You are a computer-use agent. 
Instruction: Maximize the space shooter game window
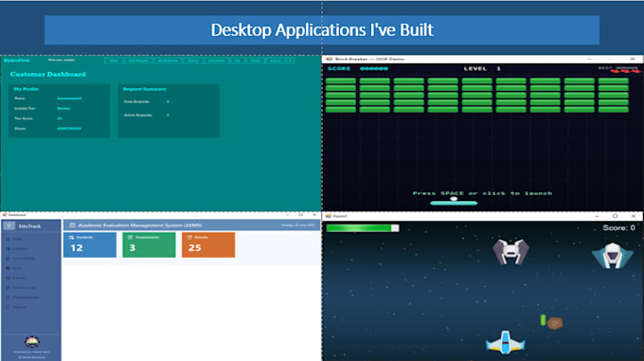click(615, 216)
